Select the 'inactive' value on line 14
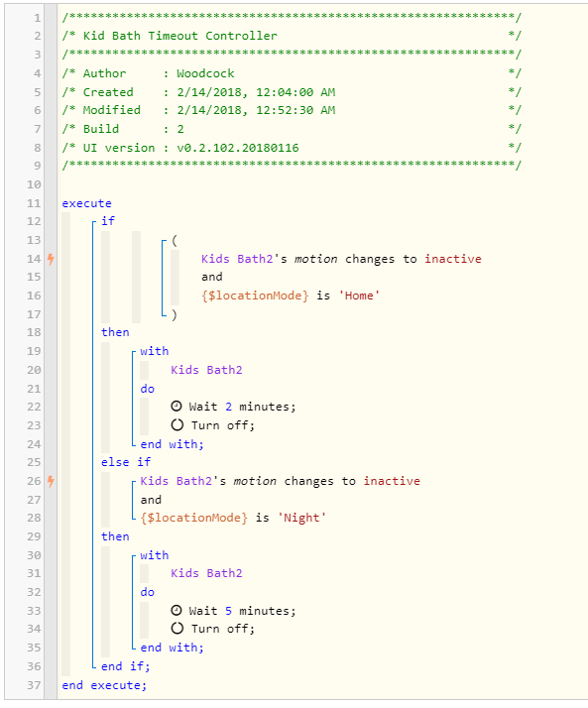This screenshot has height=708, width=588. click(453, 259)
